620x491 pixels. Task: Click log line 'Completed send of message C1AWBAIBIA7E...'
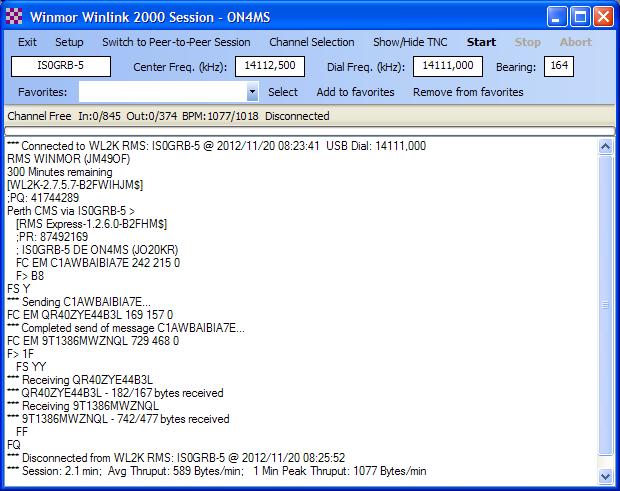(x=133, y=328)
